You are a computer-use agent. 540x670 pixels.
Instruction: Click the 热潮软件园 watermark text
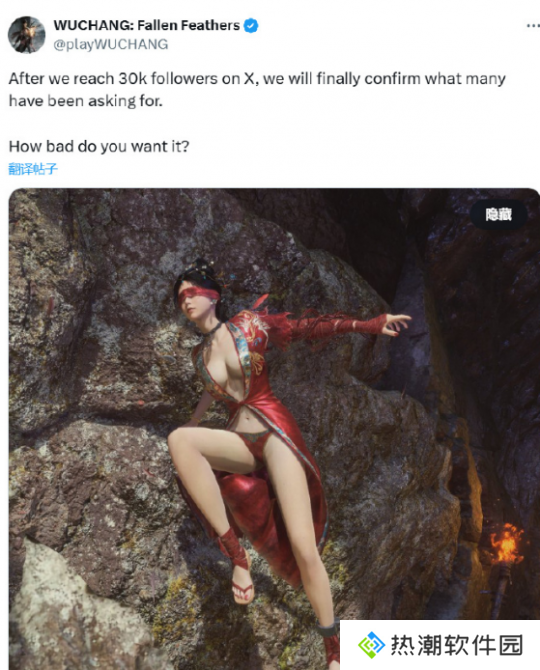[457, 645]
